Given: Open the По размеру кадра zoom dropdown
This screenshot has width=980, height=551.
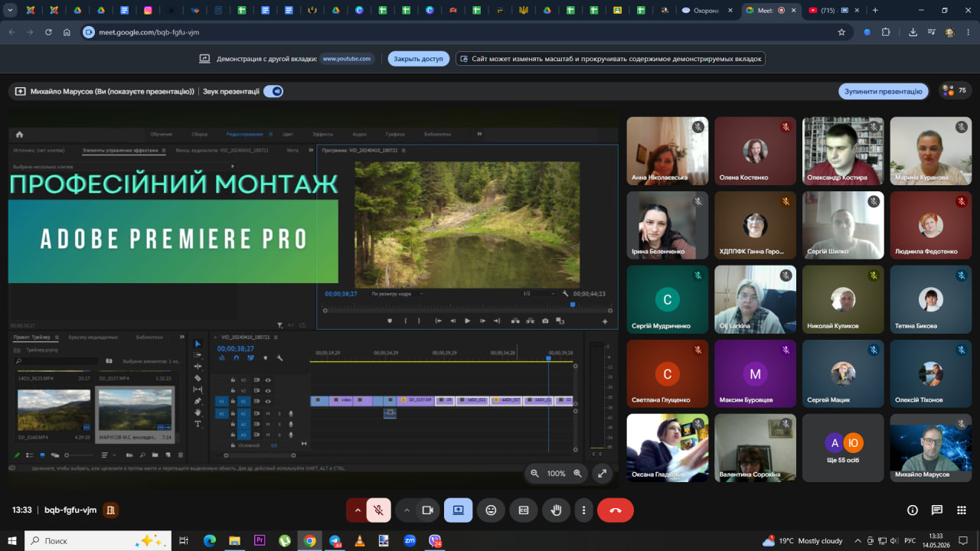Looking at the screenshot, I should point(397,294).
